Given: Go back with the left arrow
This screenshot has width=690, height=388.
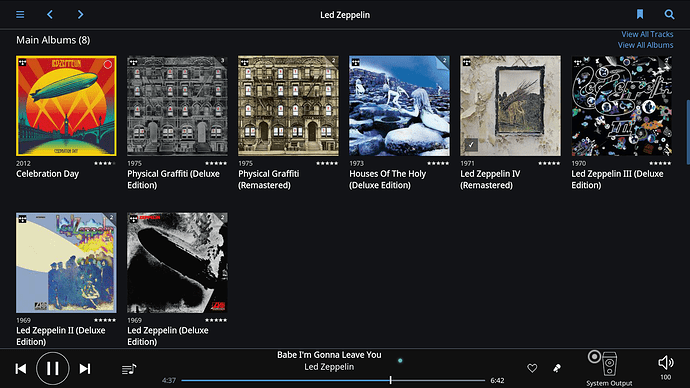Looking at the screenshot, I should pos(50,15).
